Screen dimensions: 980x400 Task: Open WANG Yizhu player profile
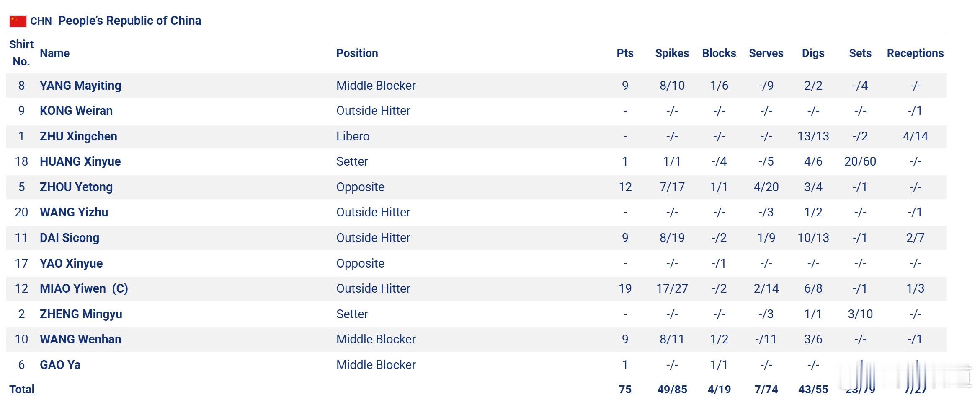coord(74,212)
